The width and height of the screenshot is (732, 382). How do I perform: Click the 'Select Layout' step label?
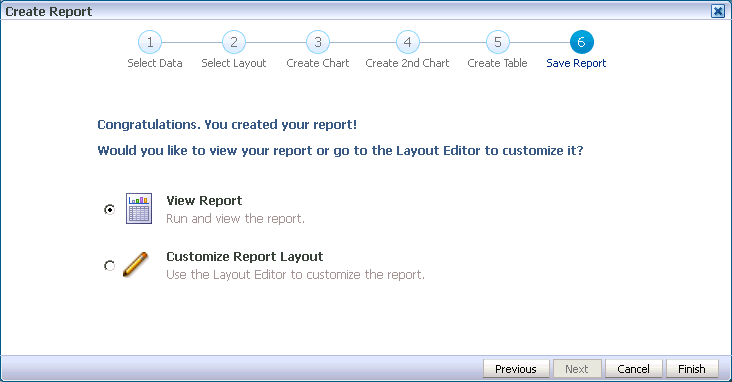pyautogui.click(x=234, y=63)
